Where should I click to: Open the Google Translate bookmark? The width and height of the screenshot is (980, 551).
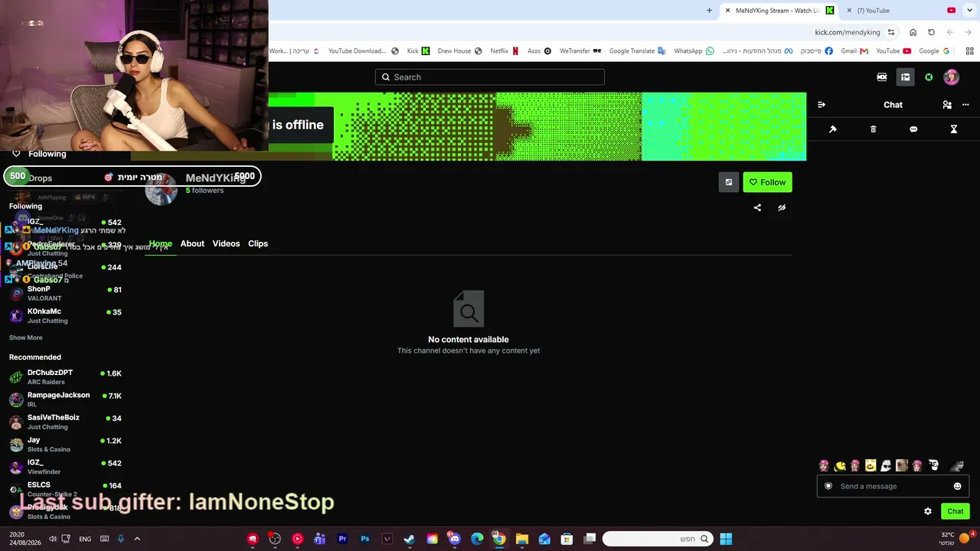pos(637,51)
